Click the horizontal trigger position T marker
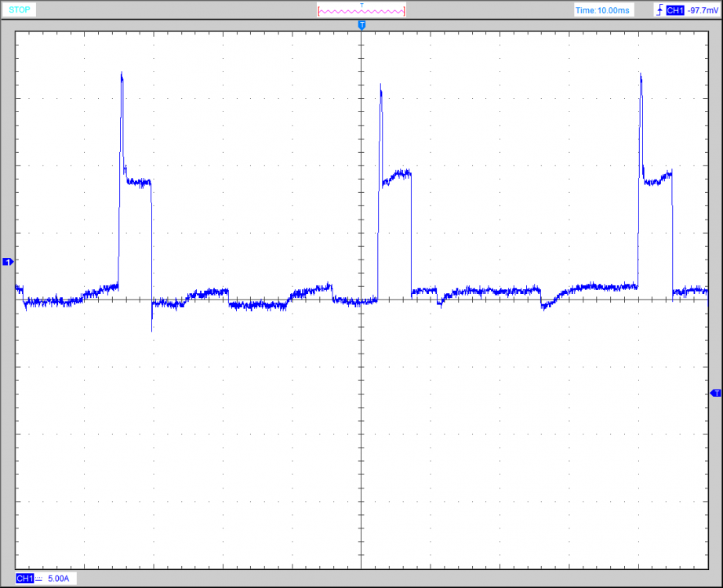This screenshot has height=588, width=723. click(x=361, y=26)
